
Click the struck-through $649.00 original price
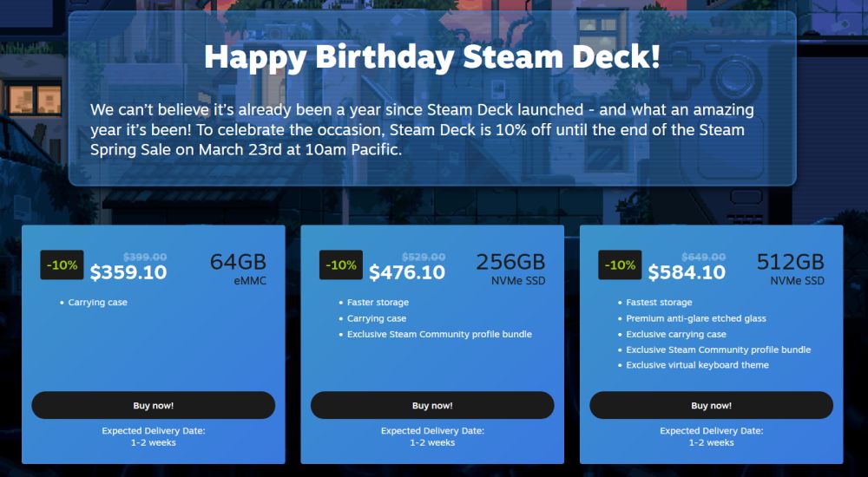703,257
